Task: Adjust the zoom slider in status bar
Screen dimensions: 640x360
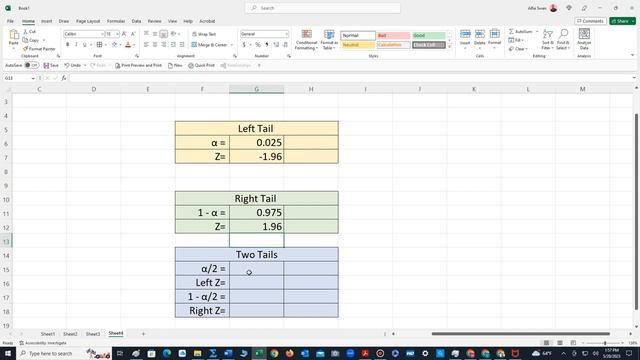Action: pyautogui.click(x=605, y=343)
